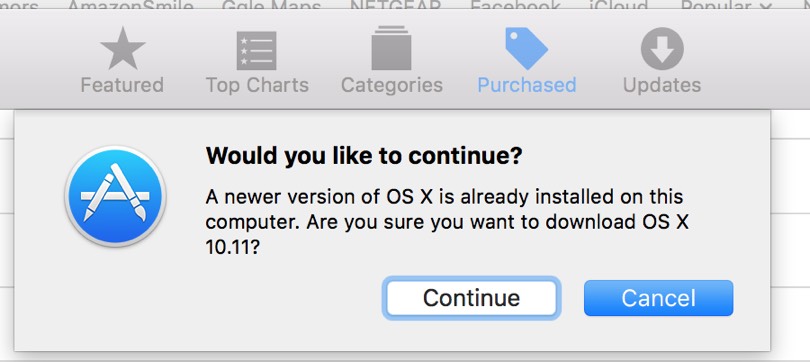Open the Top Charts list icon
The height and width of the screenshot is (362, 810).
click(x=256, y=51)
